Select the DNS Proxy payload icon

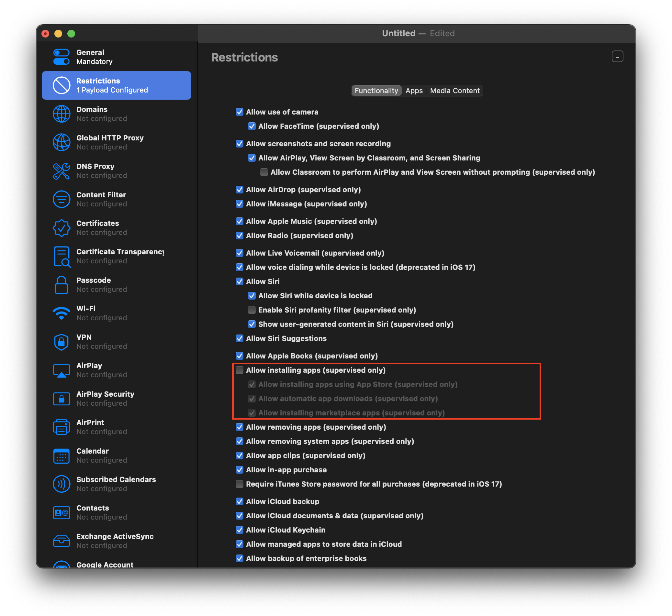pos(62,171)
